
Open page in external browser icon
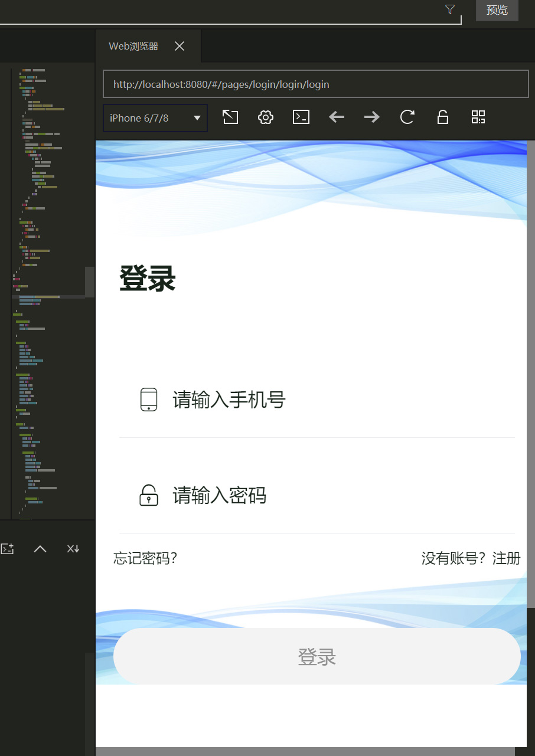pos(230,117)
